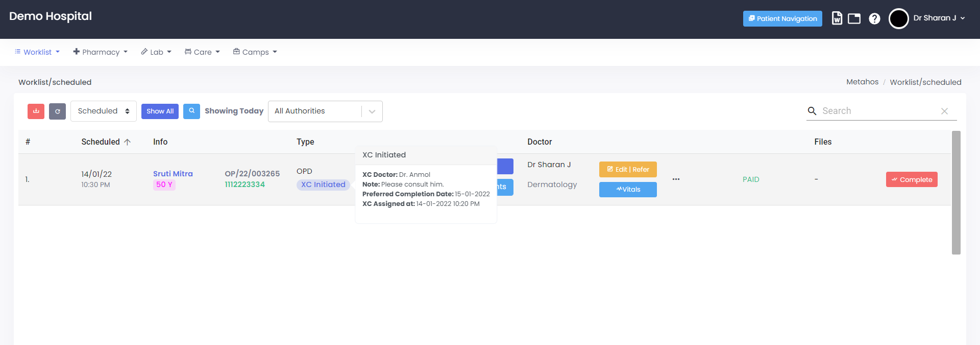Click the XC Initiated status badge

[x=323, y=185]
